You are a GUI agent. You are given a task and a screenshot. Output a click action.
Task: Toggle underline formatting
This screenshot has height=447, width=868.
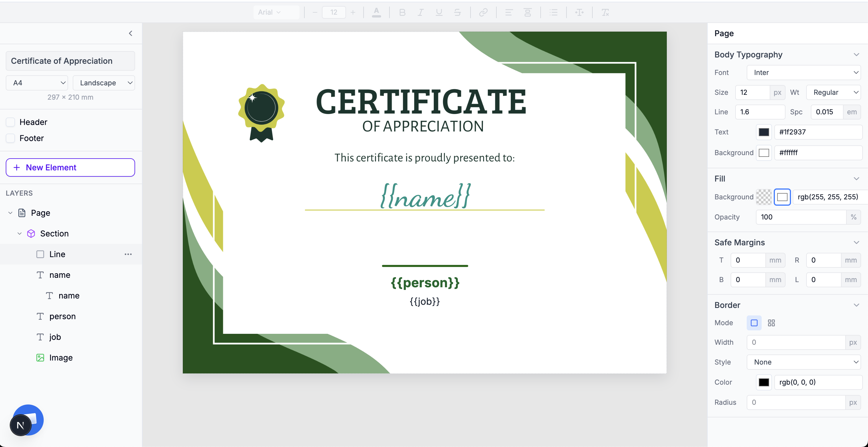coord(439,12)
